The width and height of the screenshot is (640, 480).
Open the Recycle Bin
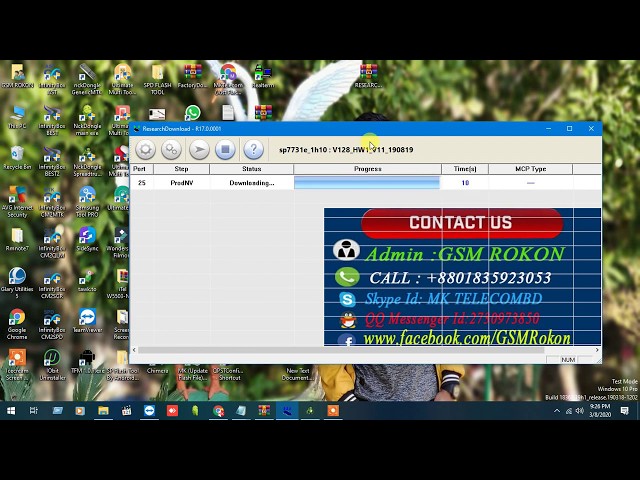pos(17,158)
